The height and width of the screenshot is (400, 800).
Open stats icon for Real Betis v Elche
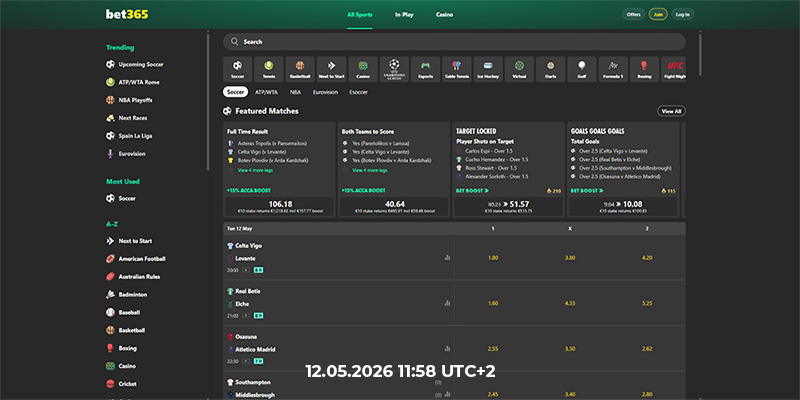pyautogui.click(x=447, y=303)
